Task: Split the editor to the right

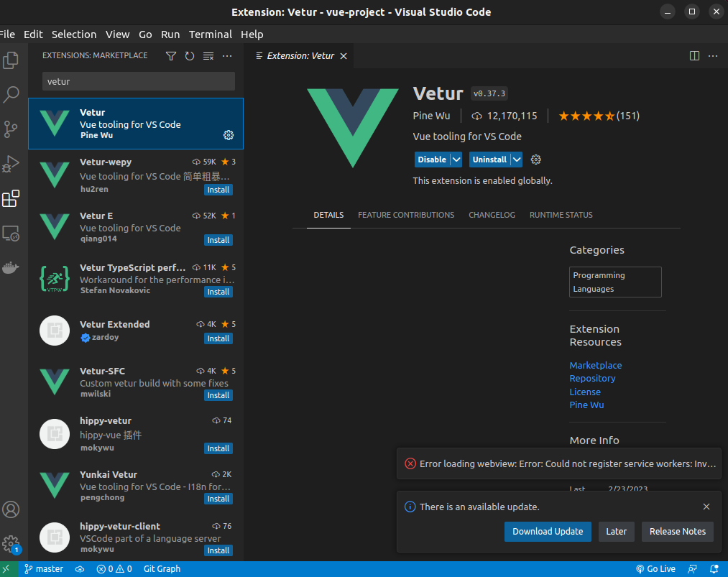Action: pos(694,56)
